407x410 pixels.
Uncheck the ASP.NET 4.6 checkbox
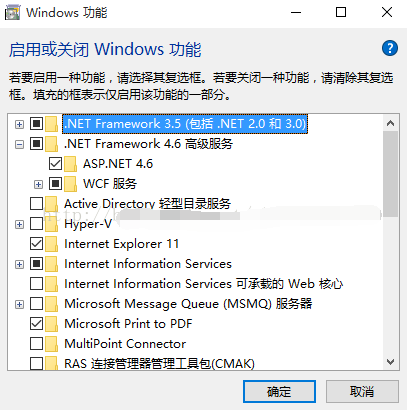(x=55, y=164)
